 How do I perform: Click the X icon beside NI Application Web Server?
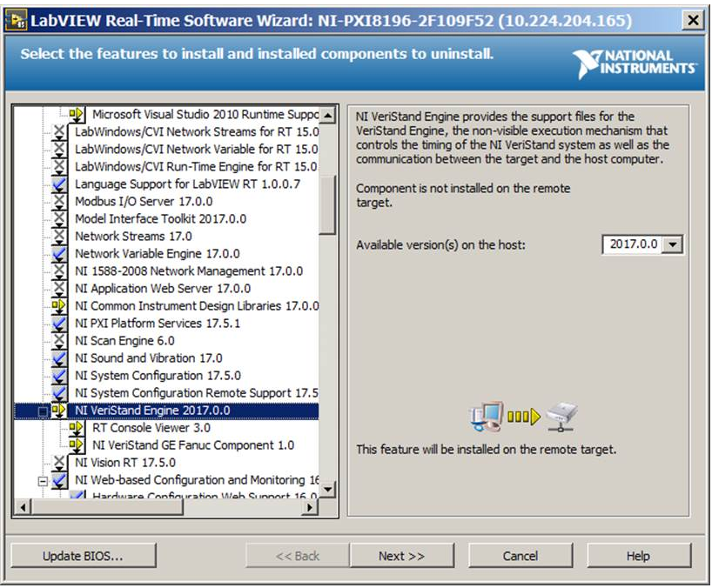59,288
